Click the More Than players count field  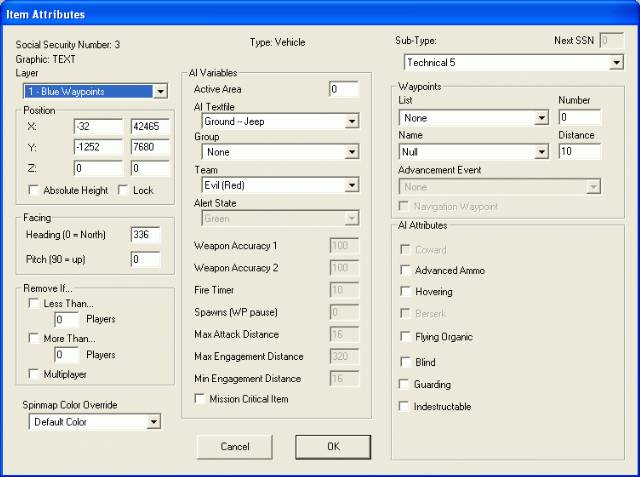pos(67,355)
